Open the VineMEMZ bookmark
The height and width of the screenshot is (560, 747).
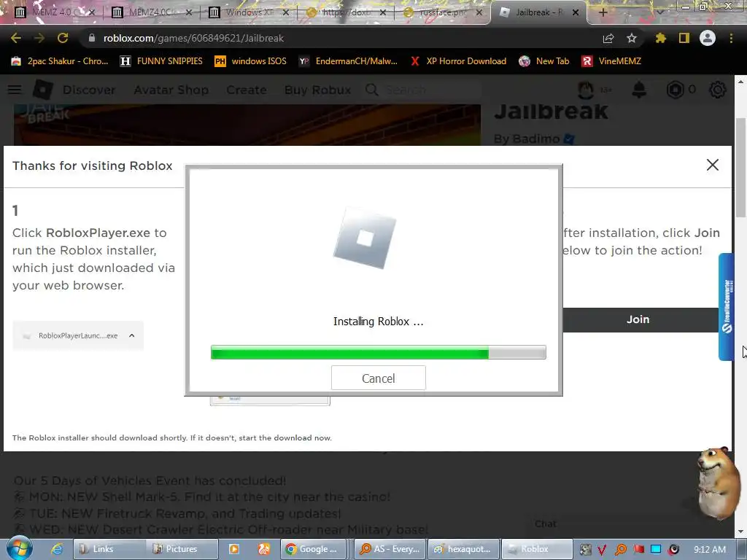[x=612, y=61]
